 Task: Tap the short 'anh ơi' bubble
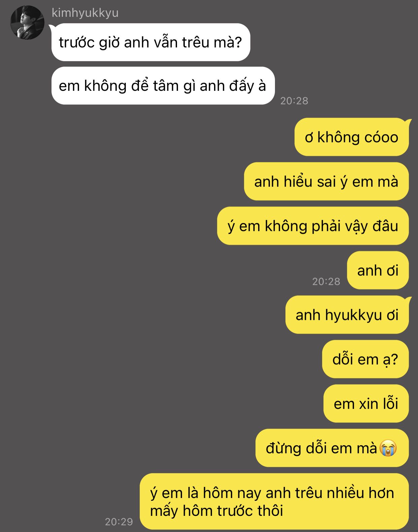pyautogui.click(x=378, y=270)
